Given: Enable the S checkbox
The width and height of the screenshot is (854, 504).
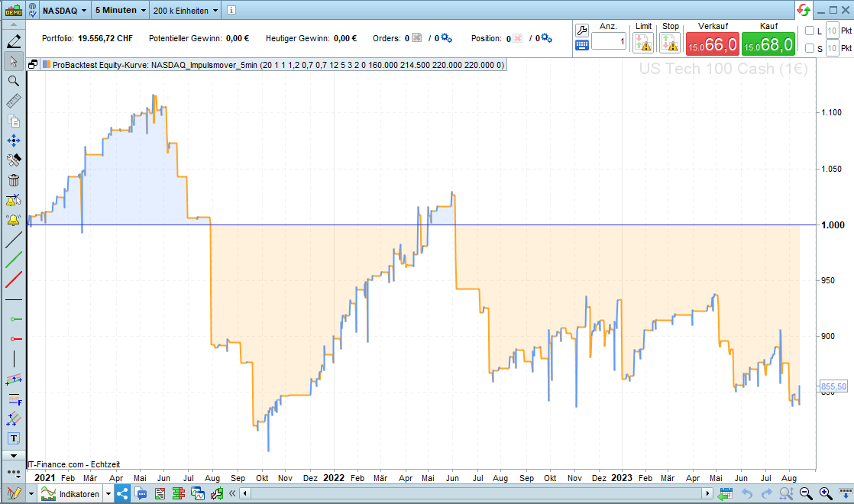Looking at the screenshot, I should [810, 48].
